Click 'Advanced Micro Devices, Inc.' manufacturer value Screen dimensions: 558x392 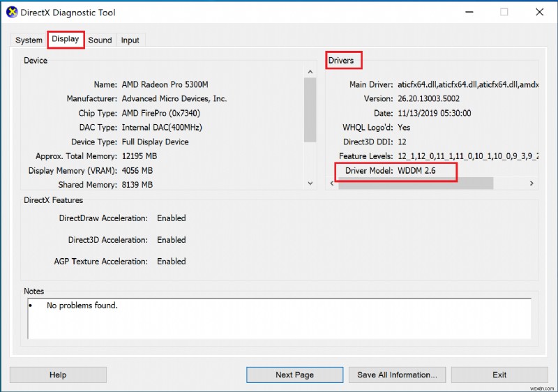pyautogui.click(x=174, y=99)
